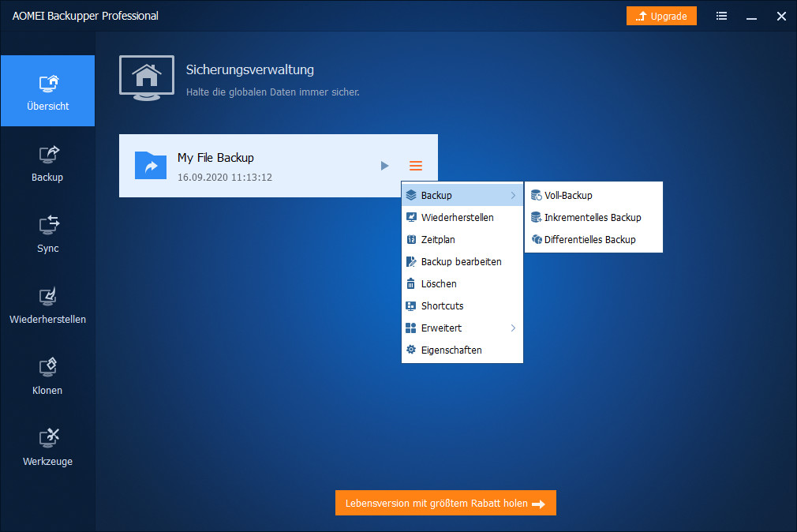Image resolution: width=797 pixels, height=532 pixels.
Task: Click Lebensversion mit größtem Rabatt holen button
Action: tap(446, 503)
